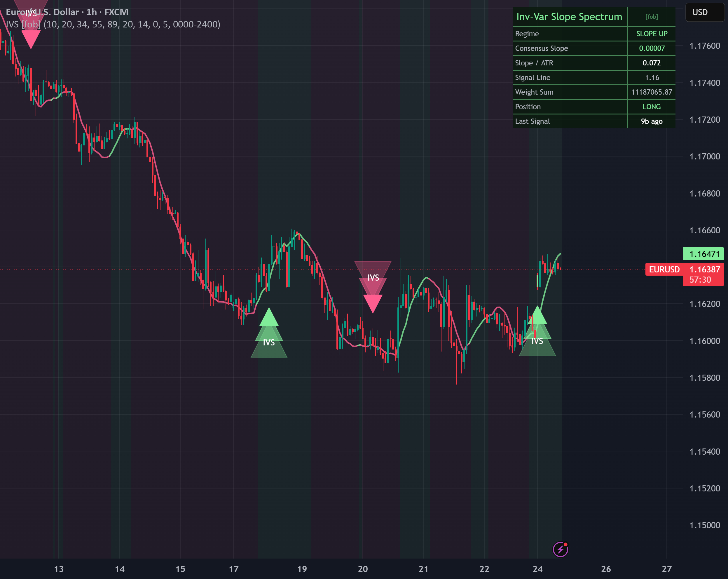
Task: Click the purple lightning bolt icon
Action: 560,550
